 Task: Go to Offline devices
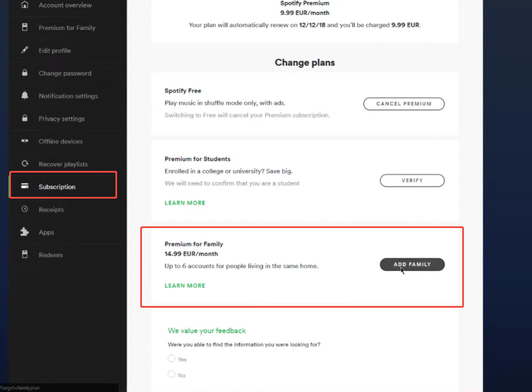point(61,141)
